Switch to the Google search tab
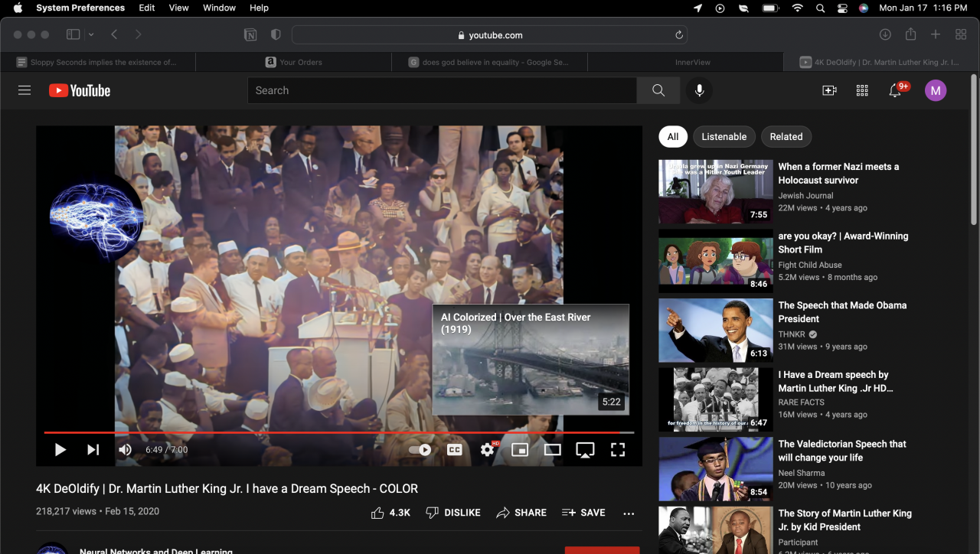980x554 pixels. tap(490, 62)
